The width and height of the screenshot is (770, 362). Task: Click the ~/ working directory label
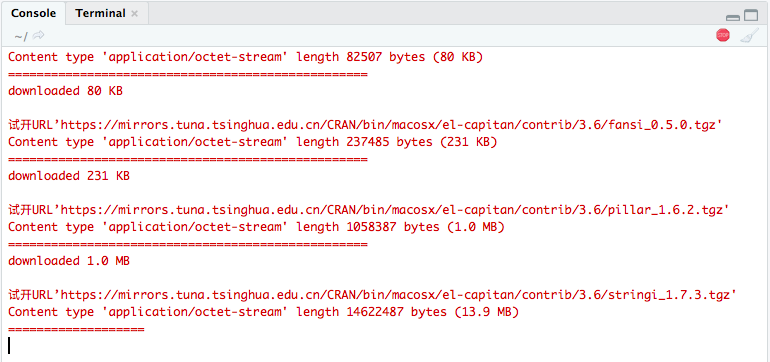(x=21, y=36)
